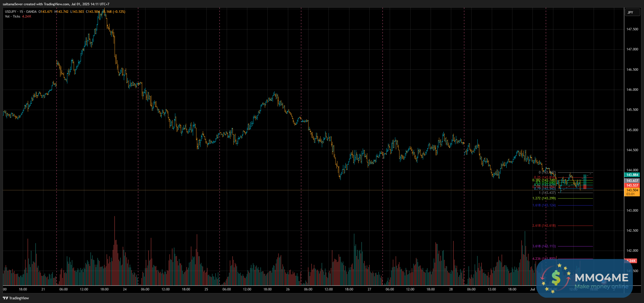Click the 147.500 price scale tick

point(632,29)
